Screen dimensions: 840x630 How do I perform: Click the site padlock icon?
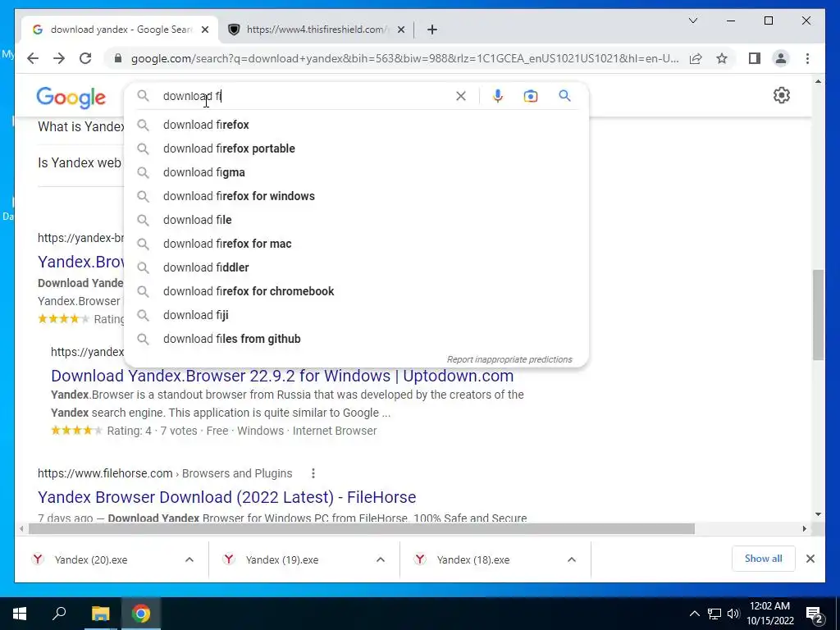(x=118, y=58)
